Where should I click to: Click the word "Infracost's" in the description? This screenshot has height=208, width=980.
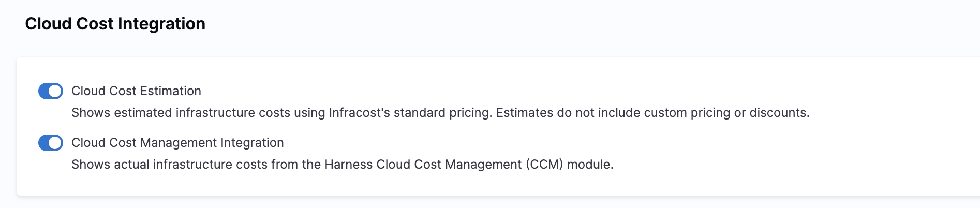tap(360, 113)
